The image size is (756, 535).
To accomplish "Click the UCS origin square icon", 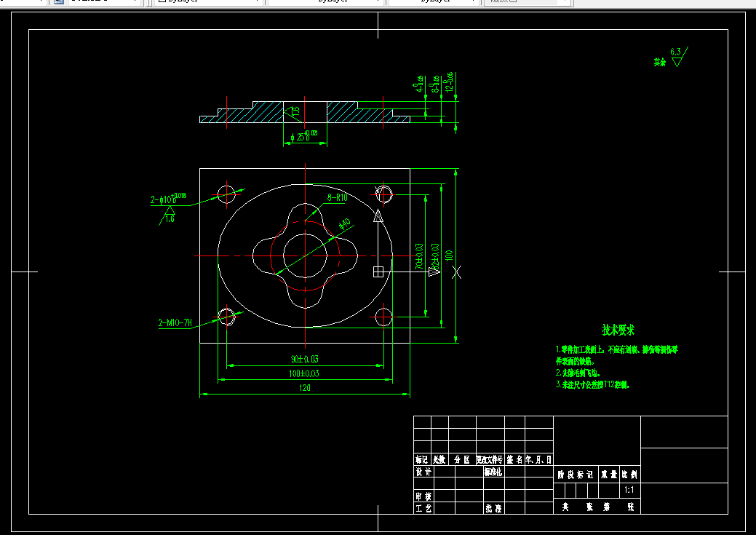I will tap(378, 272).
